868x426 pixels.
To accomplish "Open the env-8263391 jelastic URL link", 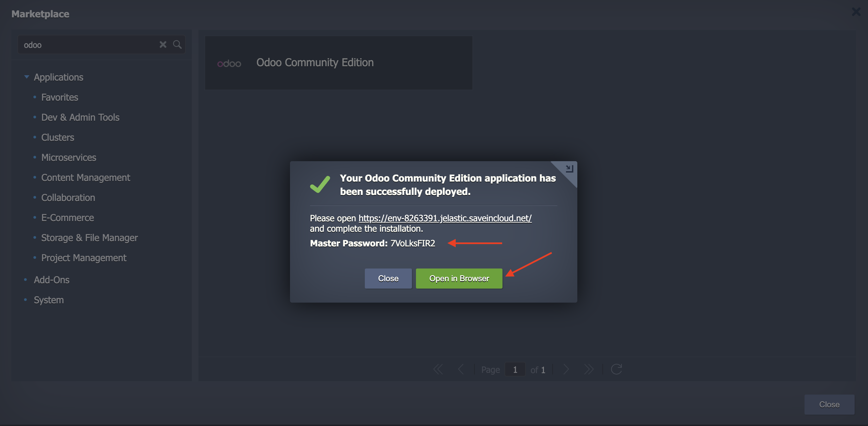I will [445, 218].
